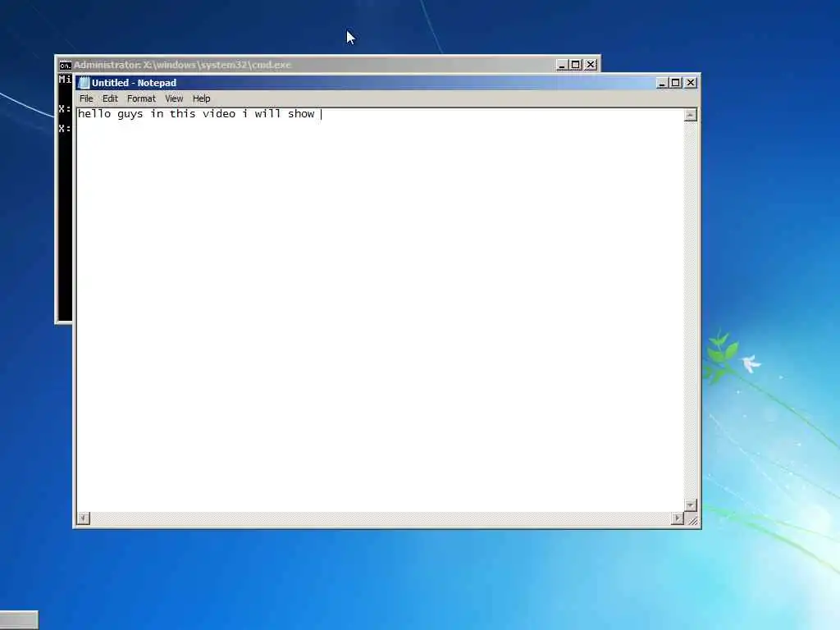Close the Untitled - Notepad window
Screen dimensions: 840x630
(x=691, y=83)
